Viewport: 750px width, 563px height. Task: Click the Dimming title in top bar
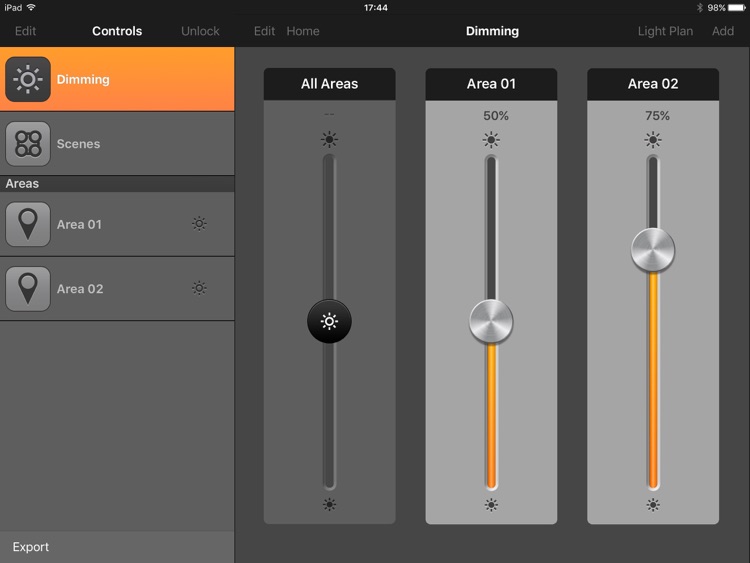click(492, 31)
